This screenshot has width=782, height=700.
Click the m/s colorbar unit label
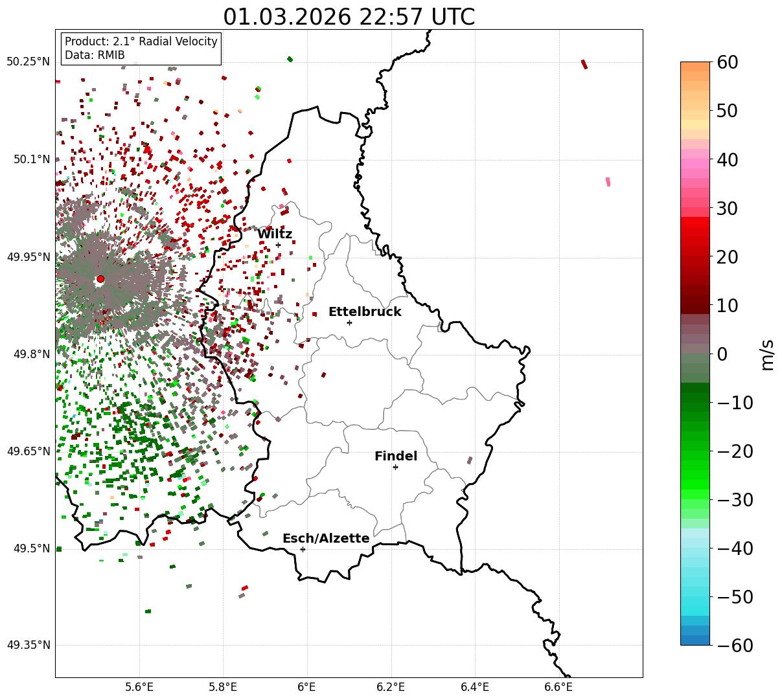(768, 354)
